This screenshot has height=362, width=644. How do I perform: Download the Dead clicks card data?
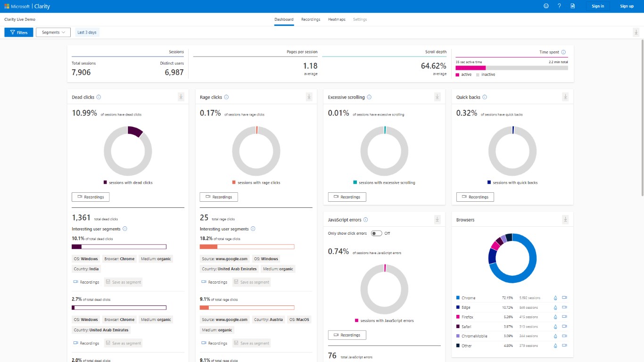[181, 97]
